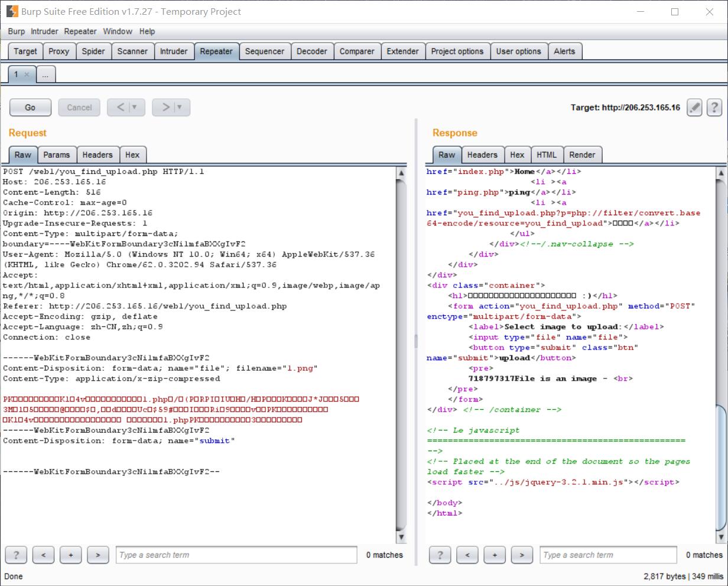728x586 pixels.
Task: Open the Window menu
Action: (118, 31)
